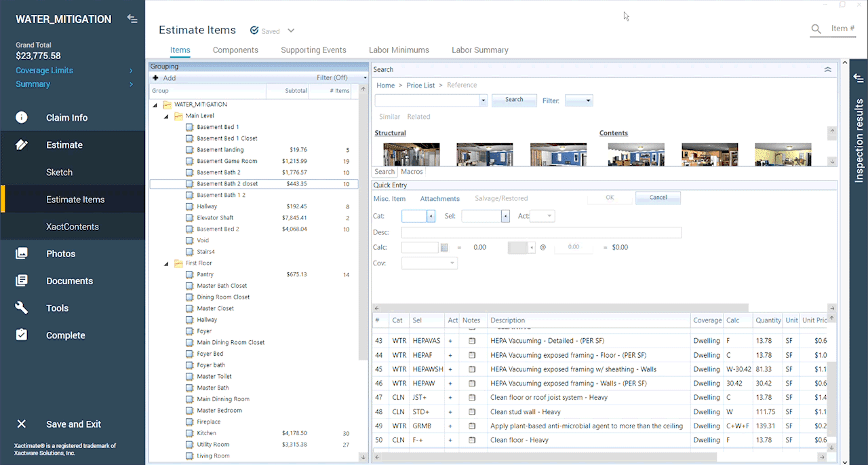Select the Tools wrench icon in the sidebar
868x465 pixels.
(x=23, y=308)
